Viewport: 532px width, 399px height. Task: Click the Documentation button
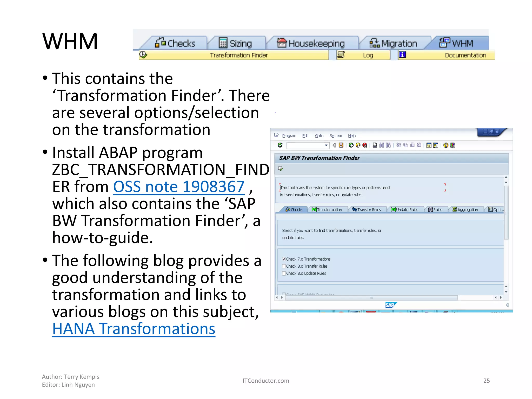[446, 55]
